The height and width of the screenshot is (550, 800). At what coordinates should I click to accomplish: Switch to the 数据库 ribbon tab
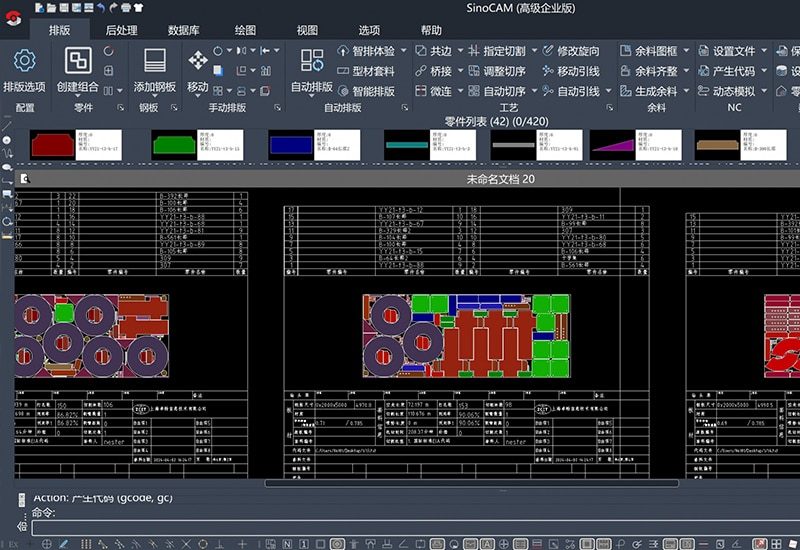point(184,30)
